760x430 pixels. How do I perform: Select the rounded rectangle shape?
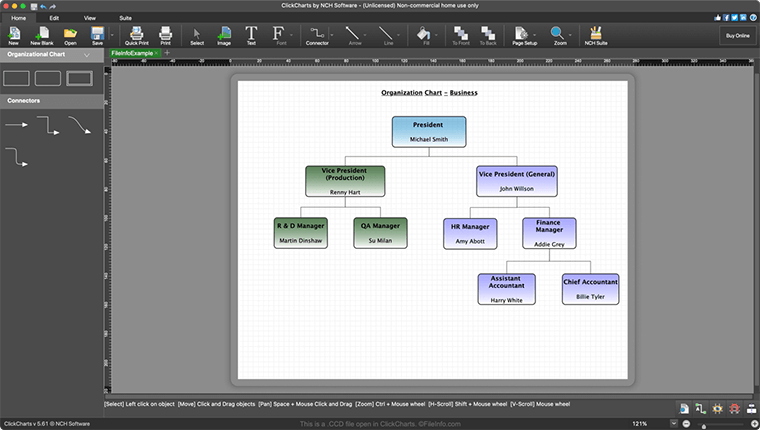point(48,78)
